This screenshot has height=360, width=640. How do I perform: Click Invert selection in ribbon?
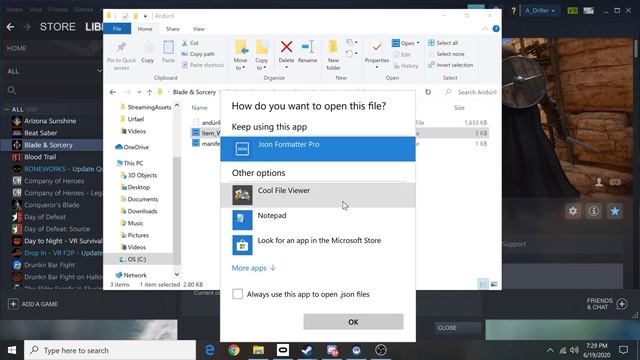451,65
